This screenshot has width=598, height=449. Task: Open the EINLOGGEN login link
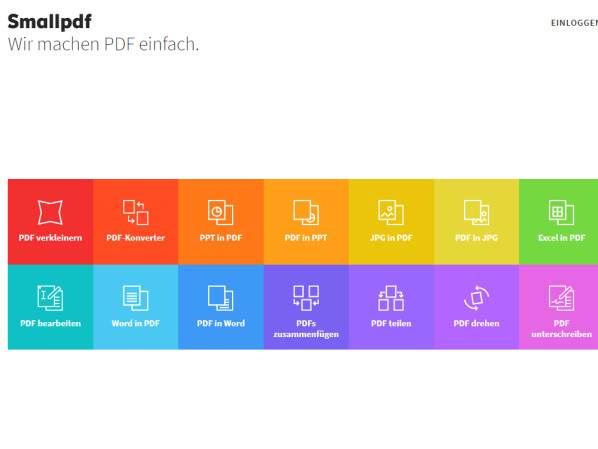tap(574, 23)
